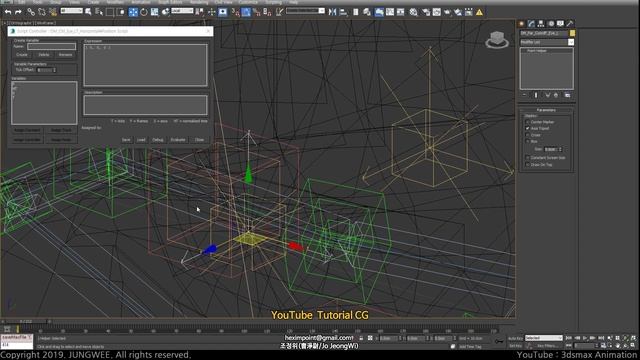The height and width of the screenshot is (360, 640).
Task: Activate the Select and Move tool
Action: pos(133,12)
